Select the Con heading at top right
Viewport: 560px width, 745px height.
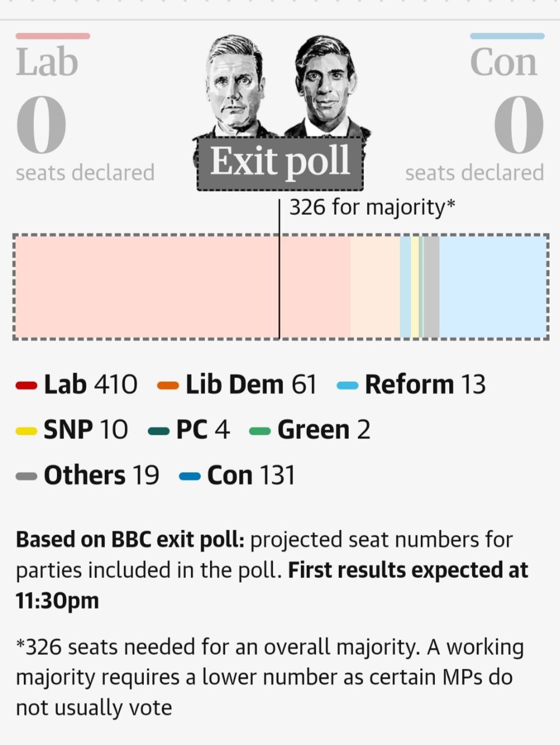(504, 62)
